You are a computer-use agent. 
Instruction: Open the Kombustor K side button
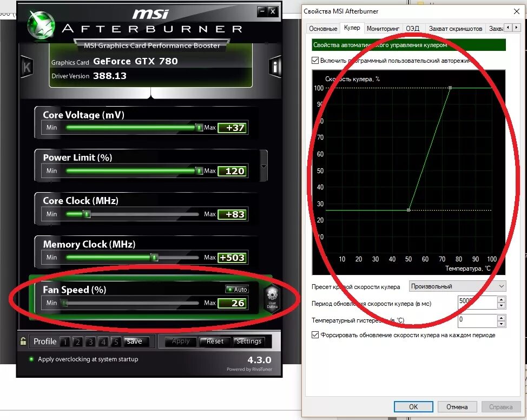click(x=27, y=67)
